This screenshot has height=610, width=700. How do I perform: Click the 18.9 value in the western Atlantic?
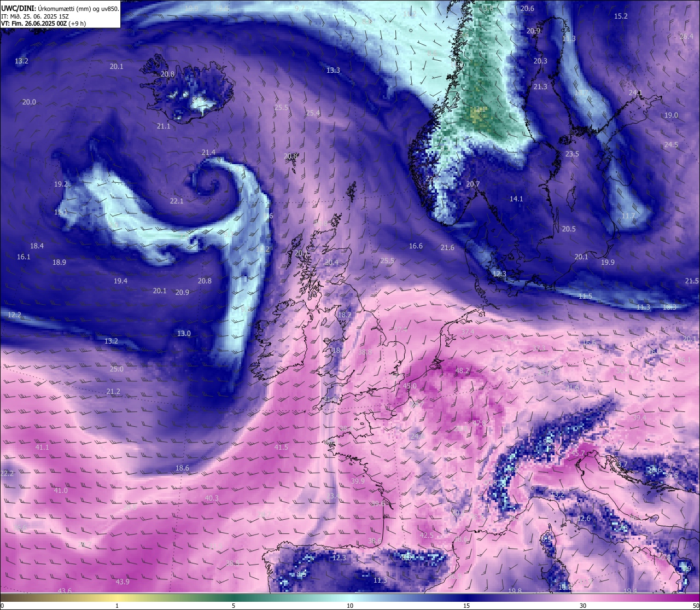click(x=59, y=263)
